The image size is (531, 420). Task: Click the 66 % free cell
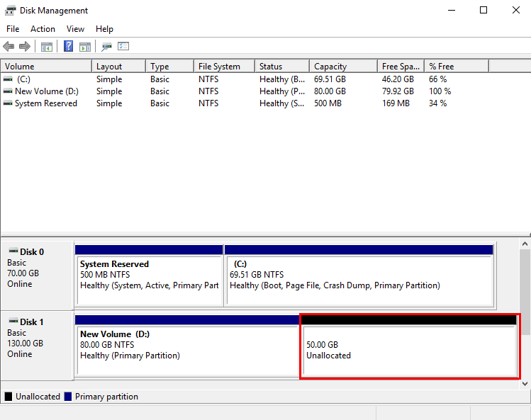click(437, 79)
